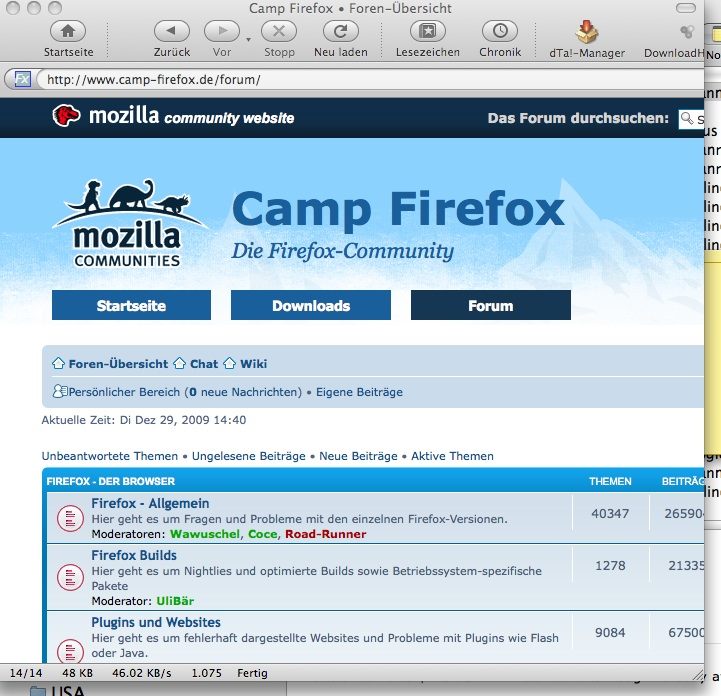Click the Aktuelle Zeit date text

[143, 420]
